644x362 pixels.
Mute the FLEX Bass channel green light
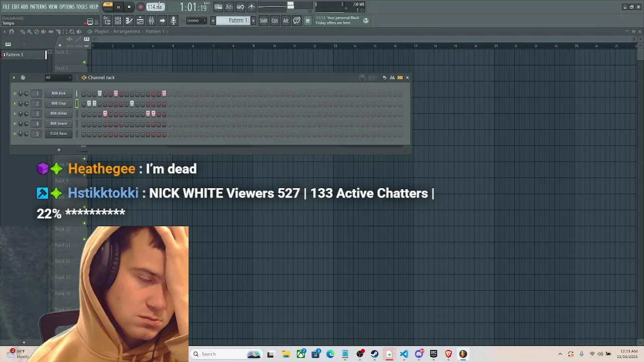point(15,134)
